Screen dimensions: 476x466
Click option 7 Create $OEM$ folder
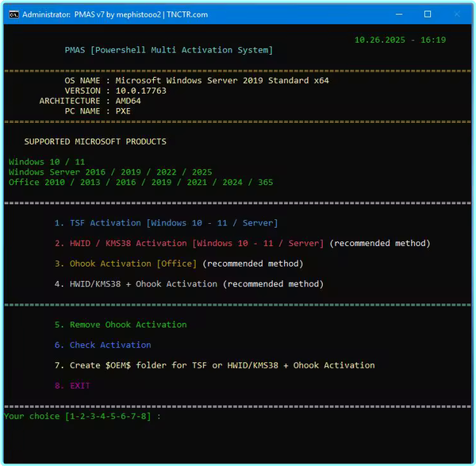pyautogui.click(x=215, y=365)
